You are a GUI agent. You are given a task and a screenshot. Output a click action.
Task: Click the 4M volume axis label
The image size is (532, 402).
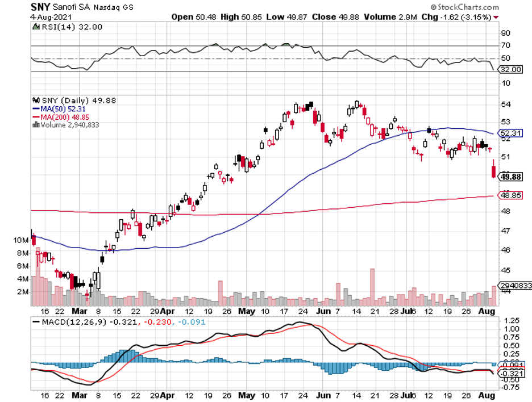(23, 279)
